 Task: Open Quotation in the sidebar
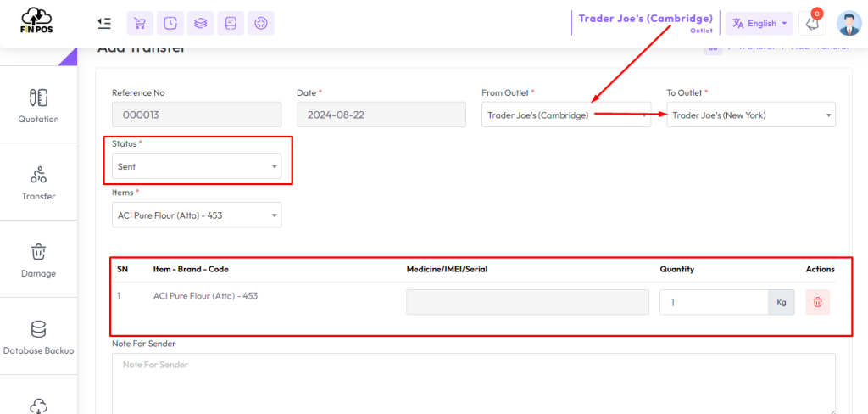[x=38, y=104]
